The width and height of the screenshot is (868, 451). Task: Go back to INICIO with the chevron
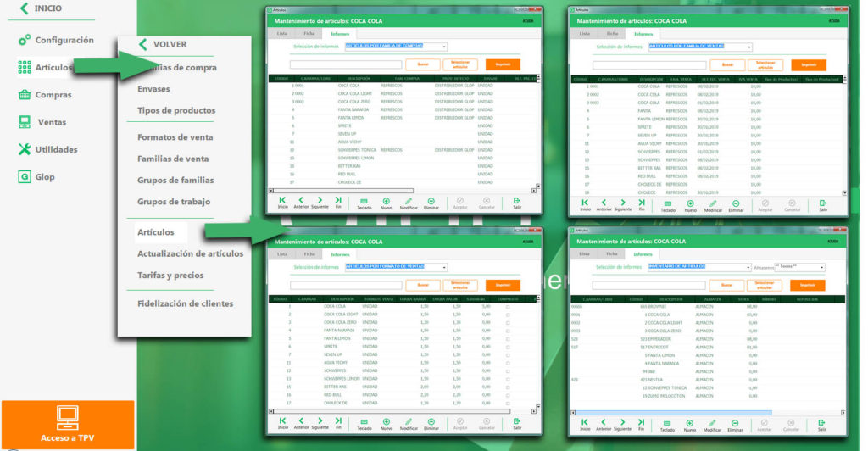24,8
